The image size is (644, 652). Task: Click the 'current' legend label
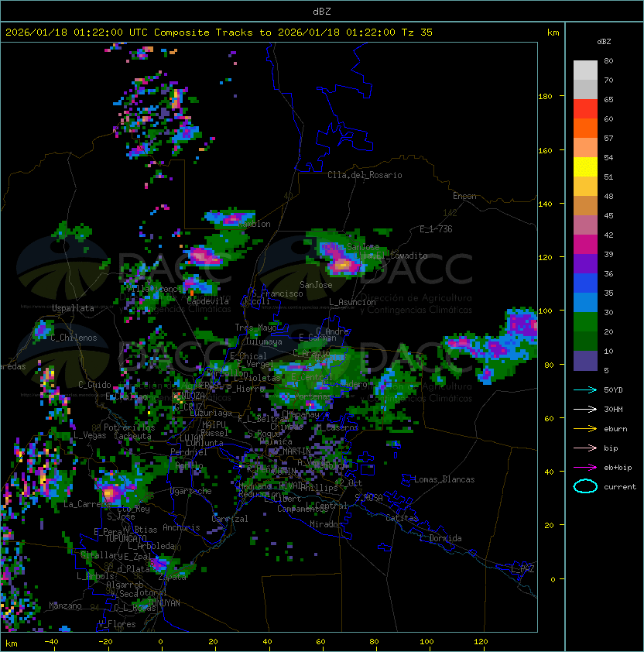pyautogui.click(x=620, y=486)
